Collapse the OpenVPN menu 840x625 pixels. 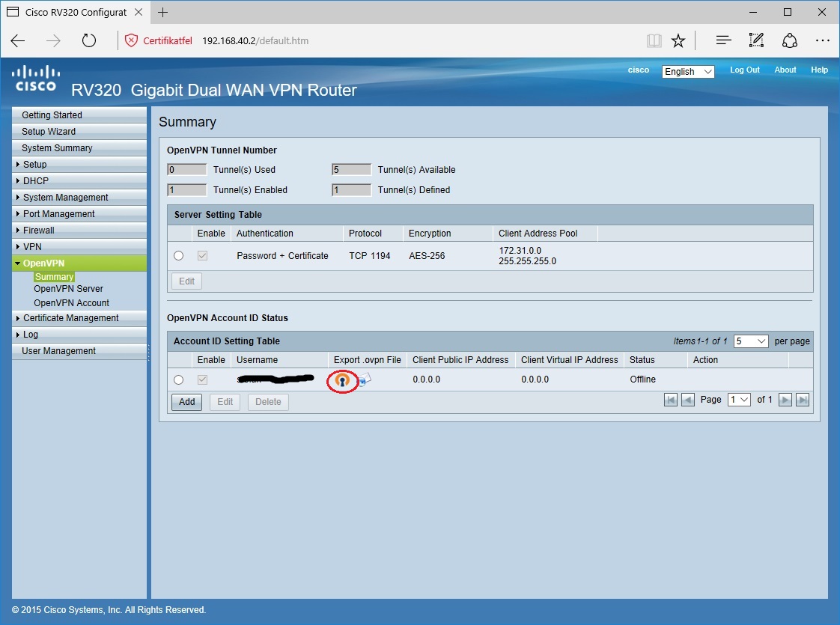(79, 263)
